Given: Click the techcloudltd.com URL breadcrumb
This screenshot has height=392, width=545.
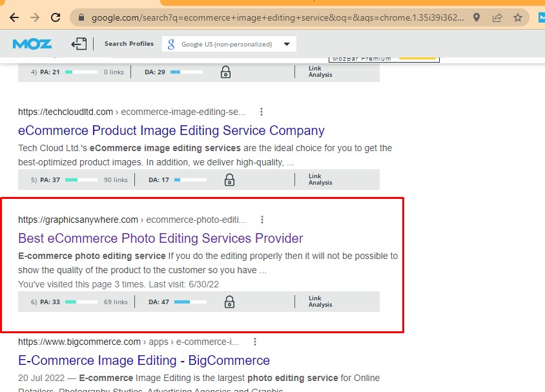Looking at the screenshot, I should pos(132,112).
